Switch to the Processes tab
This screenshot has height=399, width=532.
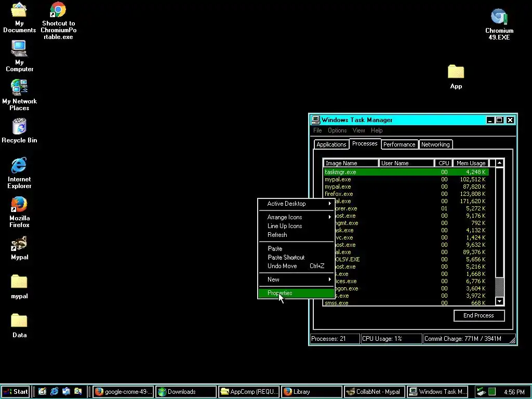click(x=365, y=143)
